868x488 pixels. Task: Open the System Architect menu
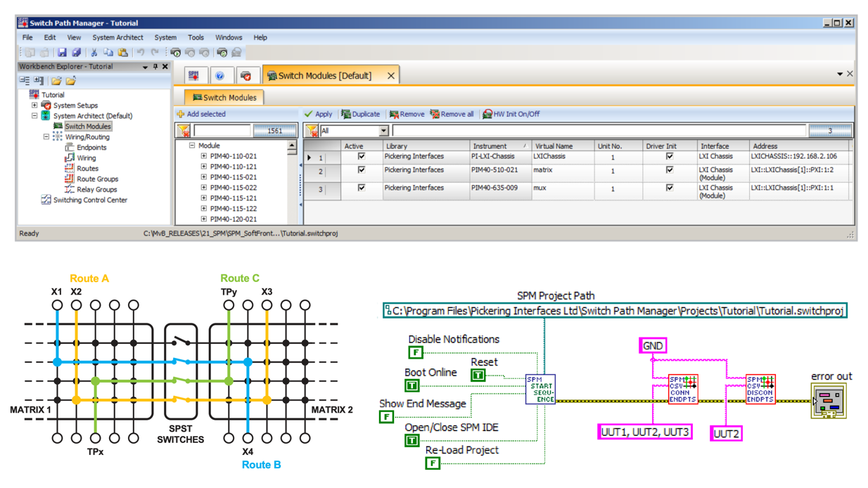click(x=117, y=37)
